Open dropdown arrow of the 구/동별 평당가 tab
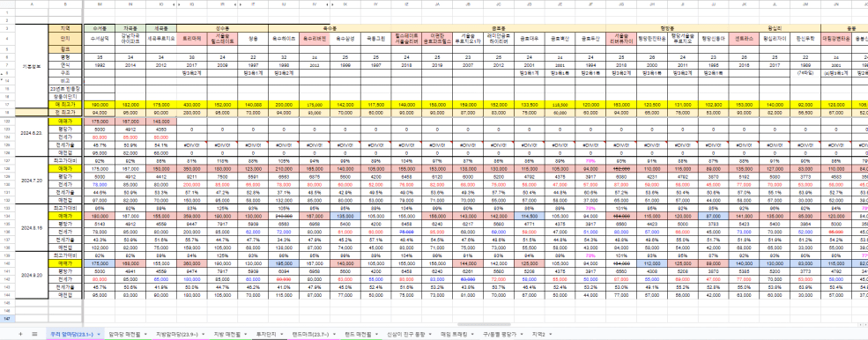Viewport: 868px width, 340px height. (x=522, y=334)
